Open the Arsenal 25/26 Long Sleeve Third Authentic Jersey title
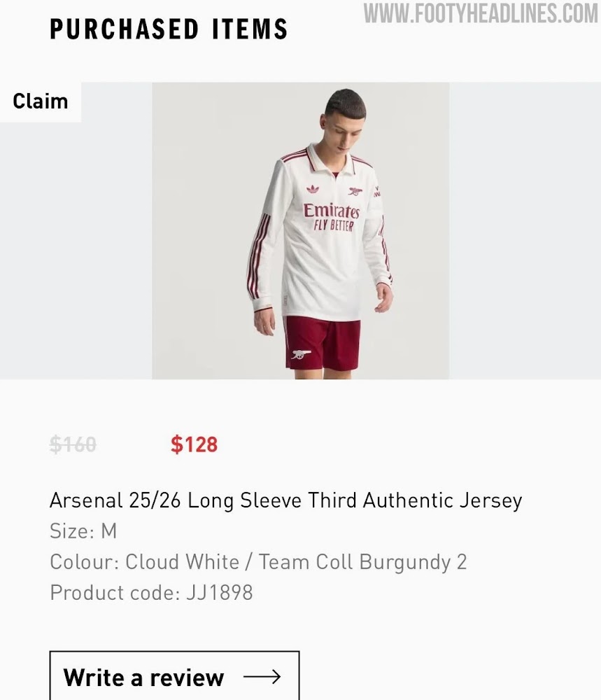601x700 pixels. (x=285, y=500)
